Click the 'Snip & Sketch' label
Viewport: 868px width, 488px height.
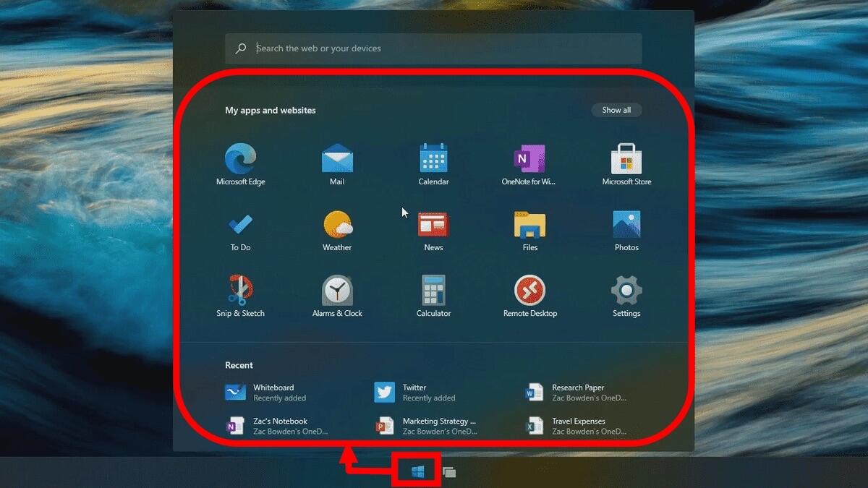pos(240,314)
